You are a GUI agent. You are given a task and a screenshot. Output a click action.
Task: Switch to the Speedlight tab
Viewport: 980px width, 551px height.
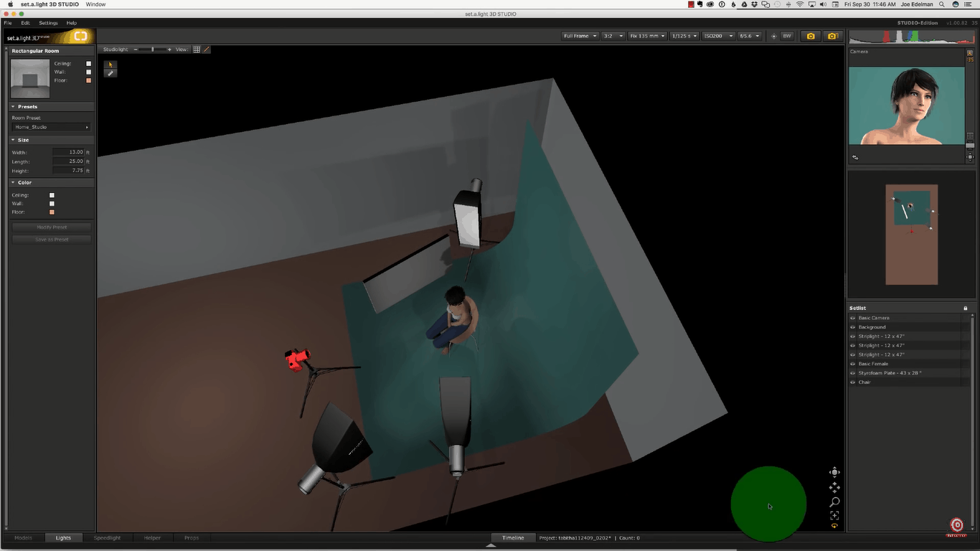107,537
